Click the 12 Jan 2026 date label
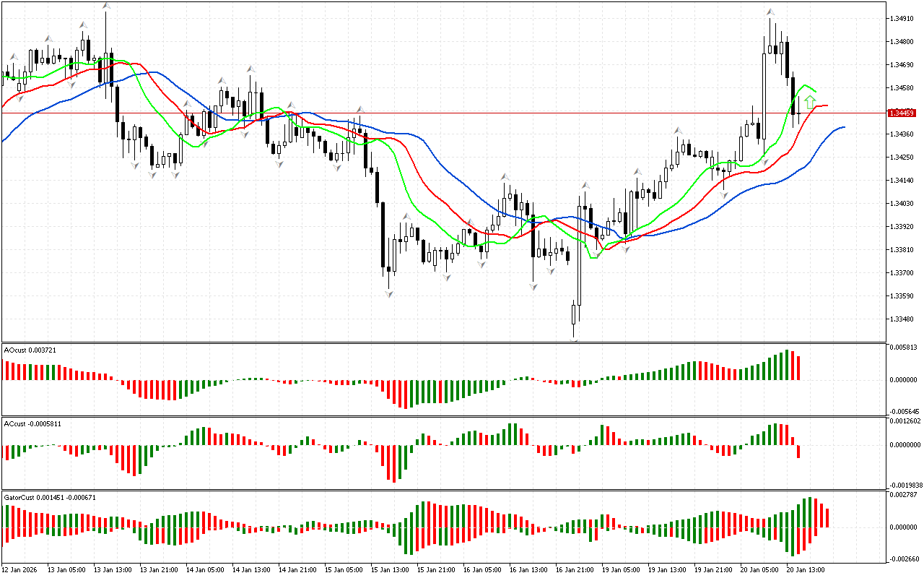The image size is (924, 578). pos(20,570)
